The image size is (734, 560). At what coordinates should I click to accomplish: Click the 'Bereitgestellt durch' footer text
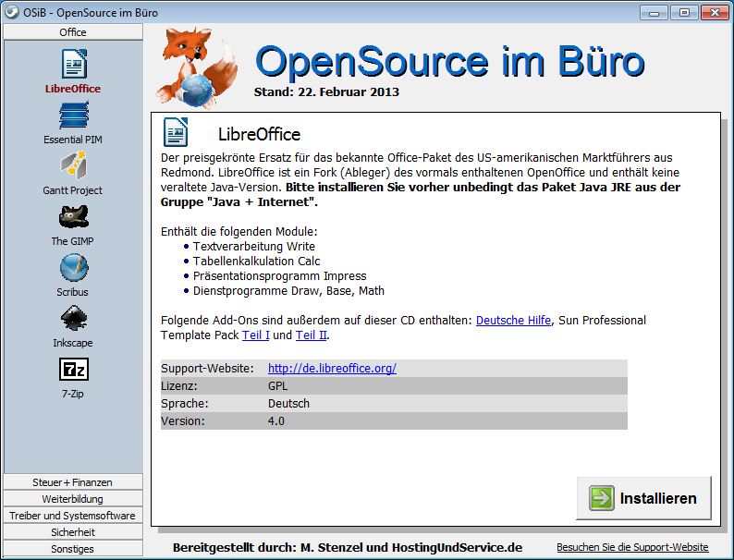point(348,547)
